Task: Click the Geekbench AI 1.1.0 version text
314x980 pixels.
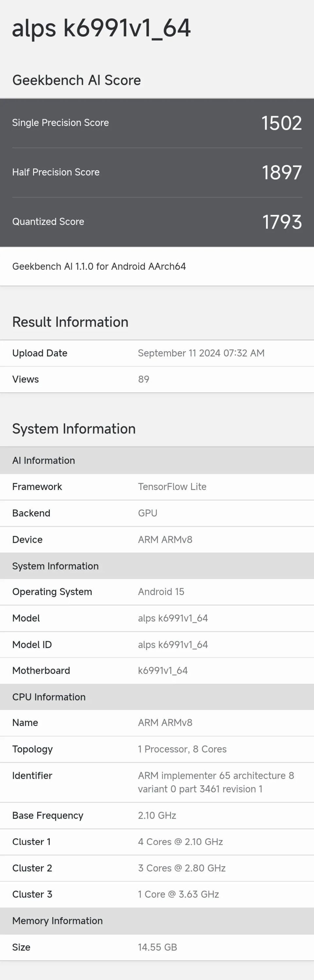Action: pos(99,266)
